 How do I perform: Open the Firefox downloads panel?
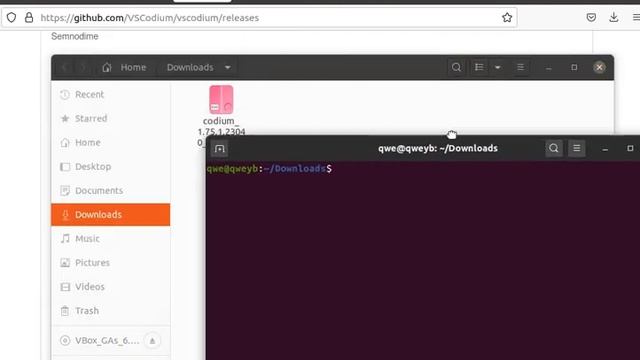click(613, 17)
